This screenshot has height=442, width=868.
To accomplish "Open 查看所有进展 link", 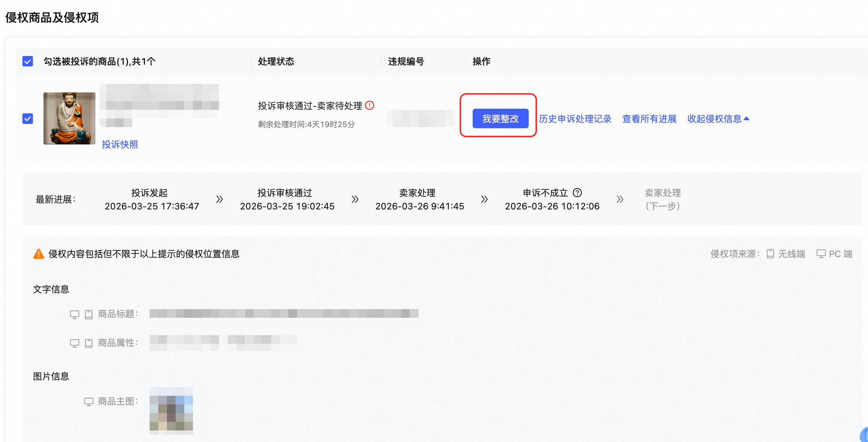I will 649,119.
